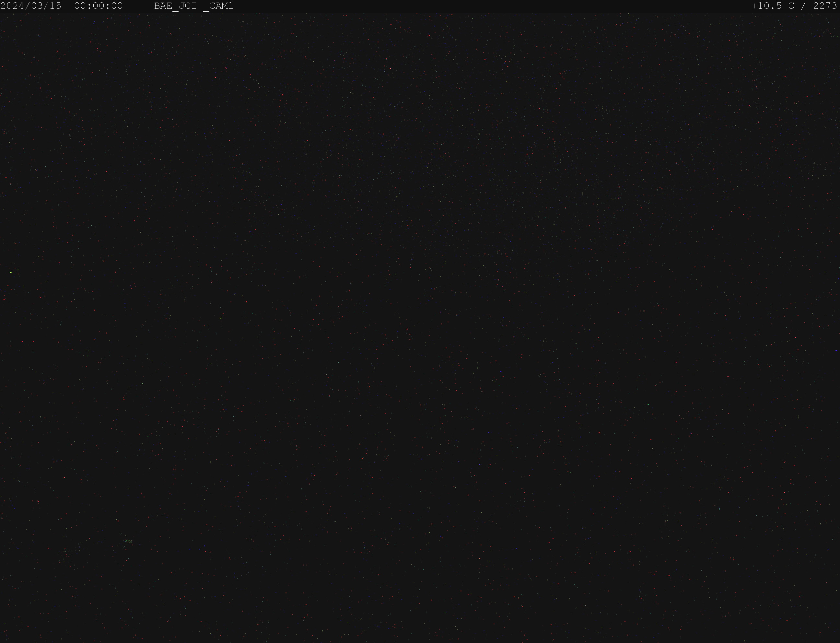This screenshot has height=643, width=840.
Task: Click the white dot at bottom right area
Action: coord(720,509)
